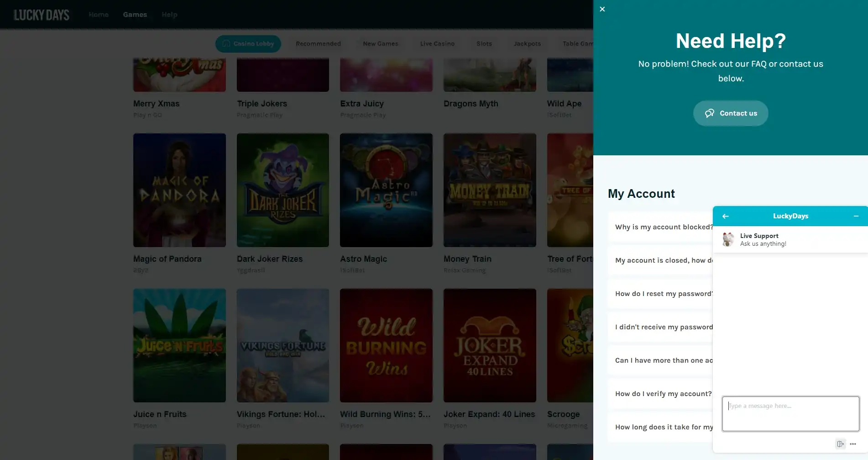Click the Live Support lucky cat avatar
The image size is (868, 460).
[728, 239]
